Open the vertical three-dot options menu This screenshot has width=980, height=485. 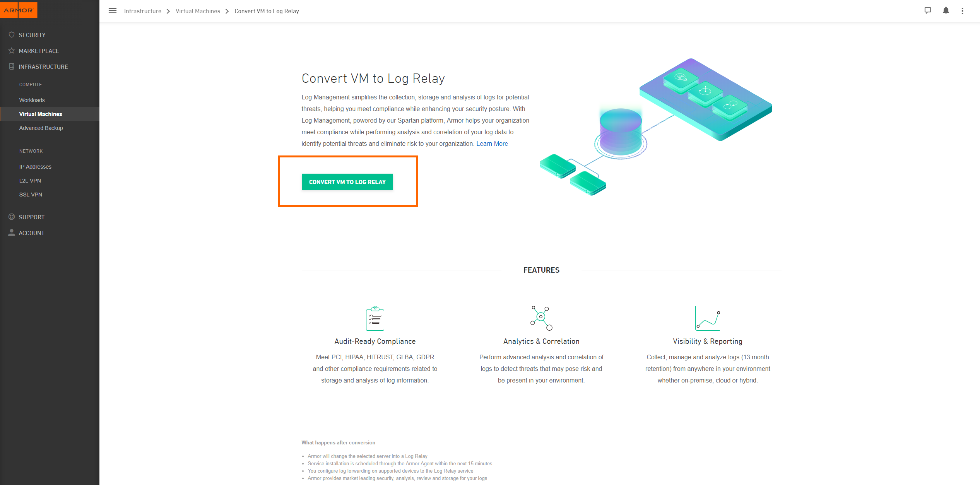click(963, 11)
